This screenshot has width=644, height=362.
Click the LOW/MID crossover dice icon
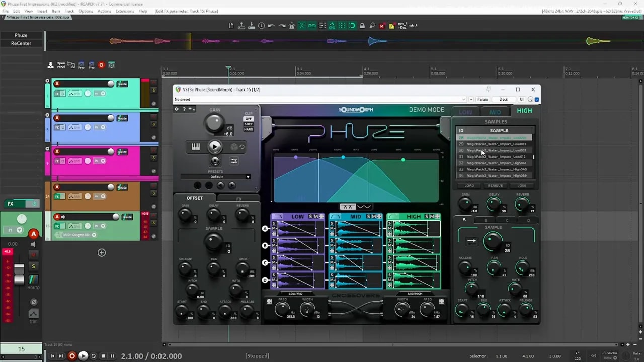point(269,301)
